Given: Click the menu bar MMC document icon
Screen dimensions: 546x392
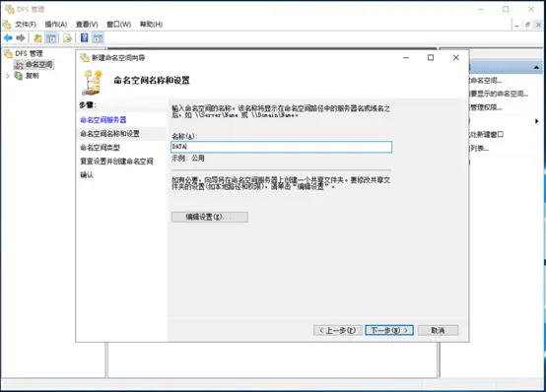Looking at the screenshot, I should [x=7, y=25].
